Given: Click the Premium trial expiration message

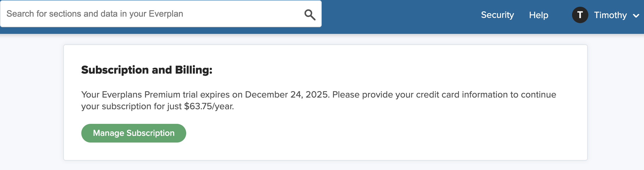Looking at the screenshot, I should pos(319,100).
